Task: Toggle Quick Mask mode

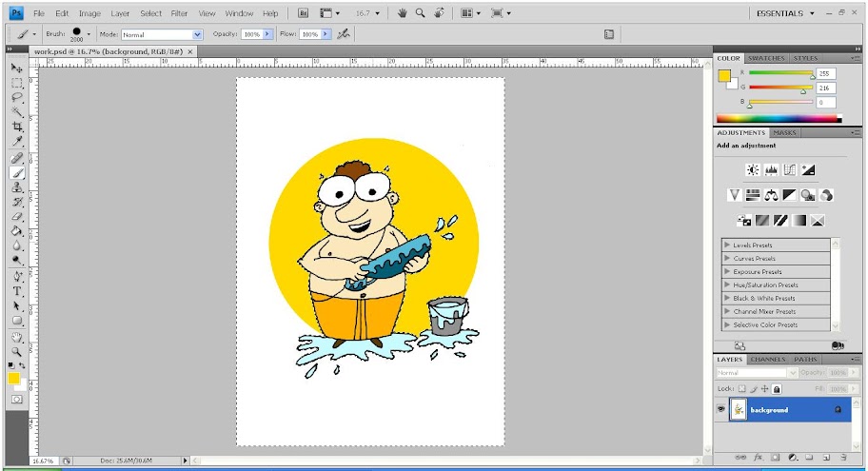Action: pos(17,399)
